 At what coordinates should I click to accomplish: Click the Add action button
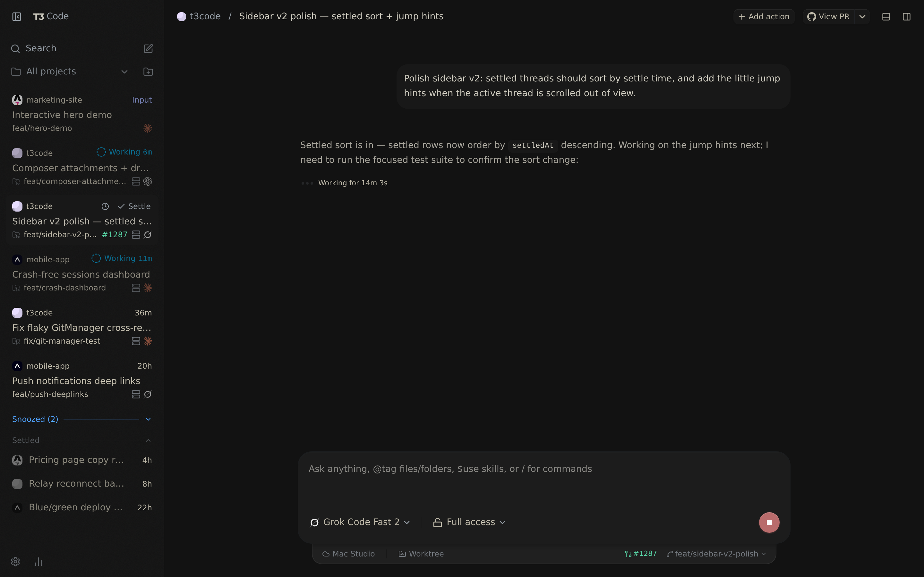pyautogui.click(x=764, y=16)
